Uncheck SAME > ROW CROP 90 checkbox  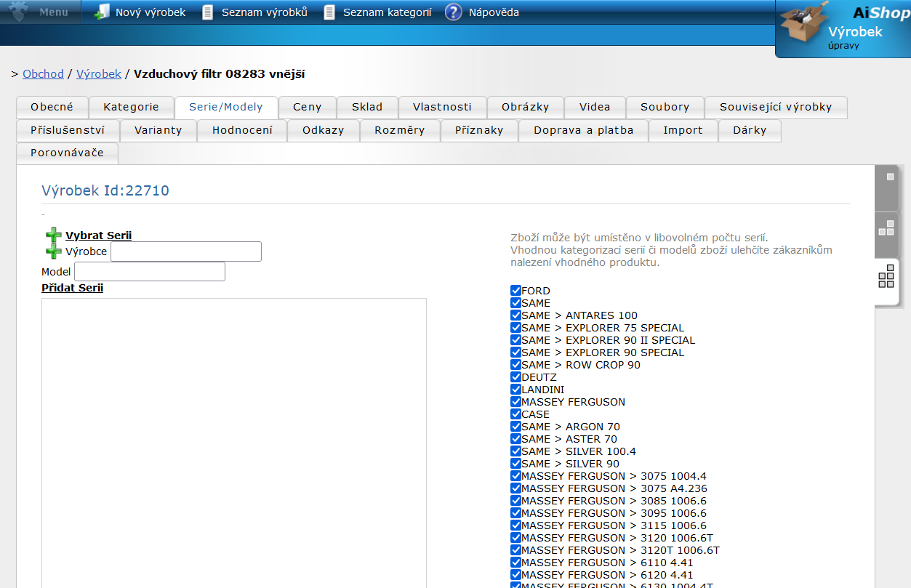click(x=515, y=365)
